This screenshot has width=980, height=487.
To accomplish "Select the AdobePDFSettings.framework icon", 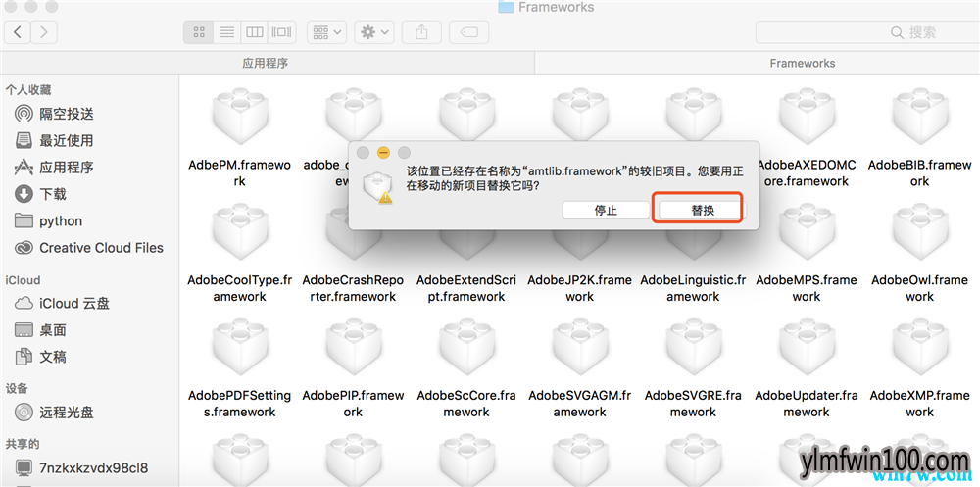I will [x=239, y=348].
